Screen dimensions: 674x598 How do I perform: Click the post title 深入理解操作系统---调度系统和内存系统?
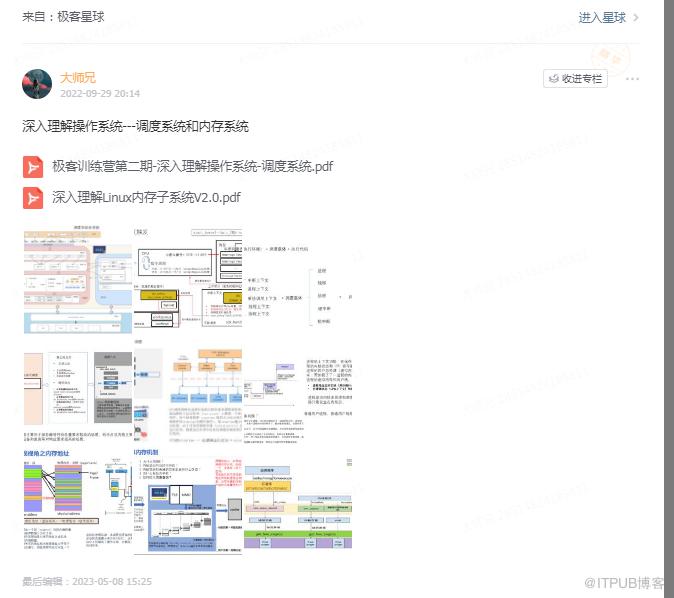[x=135, y=126]
